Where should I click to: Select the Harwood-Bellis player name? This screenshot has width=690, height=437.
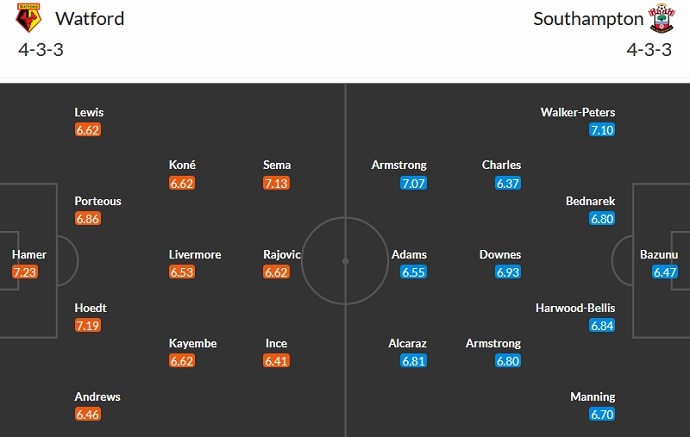point(576,308)
